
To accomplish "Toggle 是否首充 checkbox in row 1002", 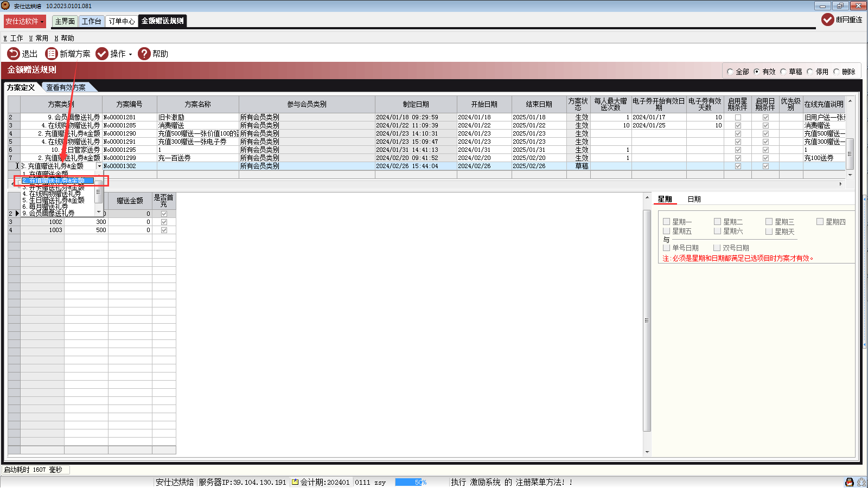I will coord(164,222).
